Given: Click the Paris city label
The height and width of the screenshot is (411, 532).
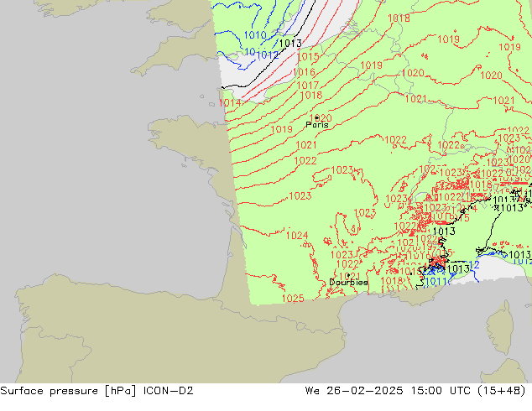Looking at the screenshot, I should pyautogui.click(x=317, y=125).
